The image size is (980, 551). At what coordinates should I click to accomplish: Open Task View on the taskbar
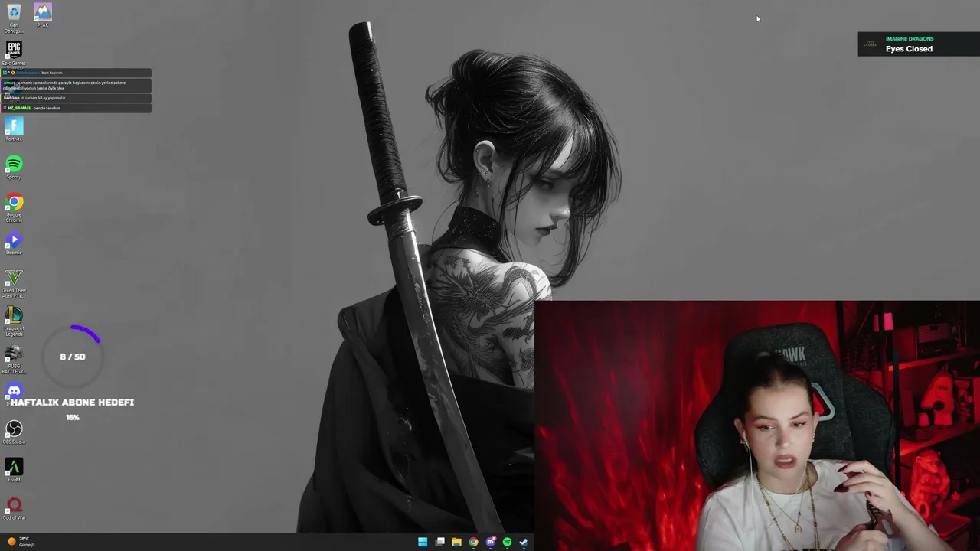[x=439, y=542]
